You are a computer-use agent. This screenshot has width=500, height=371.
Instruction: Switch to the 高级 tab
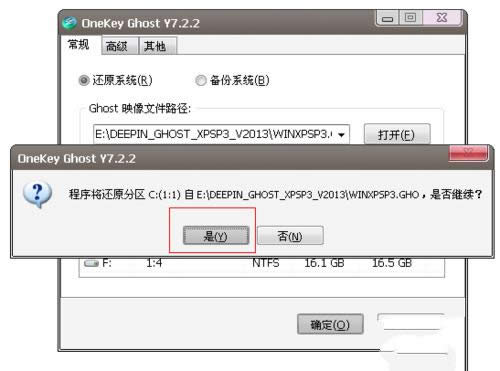(x=119, y=46)
